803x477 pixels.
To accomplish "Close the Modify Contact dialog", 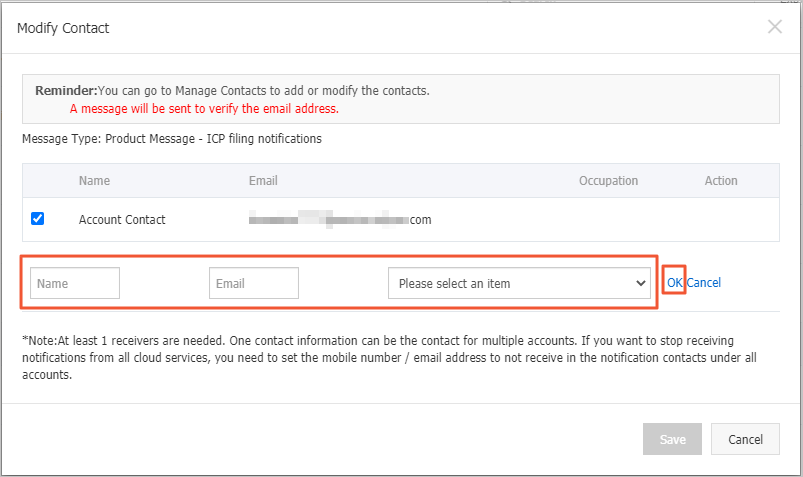I will (774, 27).
